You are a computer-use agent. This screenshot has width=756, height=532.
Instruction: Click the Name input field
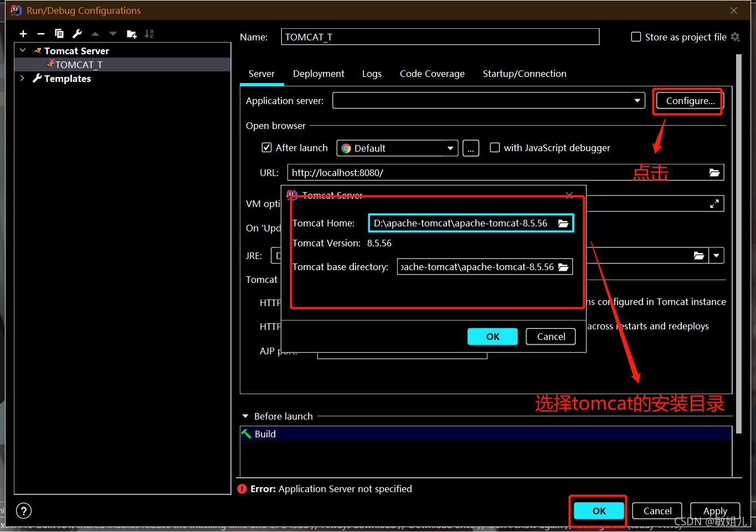(440, 37)
